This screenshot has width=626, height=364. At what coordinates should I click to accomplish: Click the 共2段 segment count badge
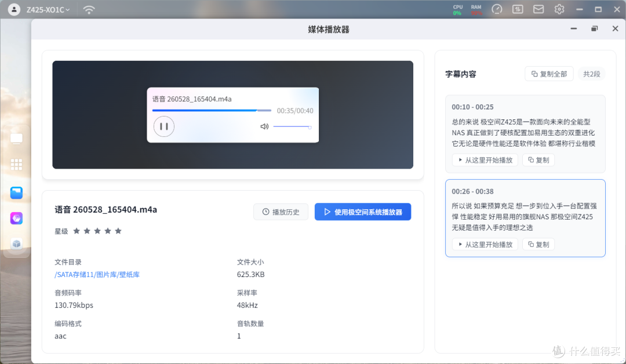coord(592,74)
